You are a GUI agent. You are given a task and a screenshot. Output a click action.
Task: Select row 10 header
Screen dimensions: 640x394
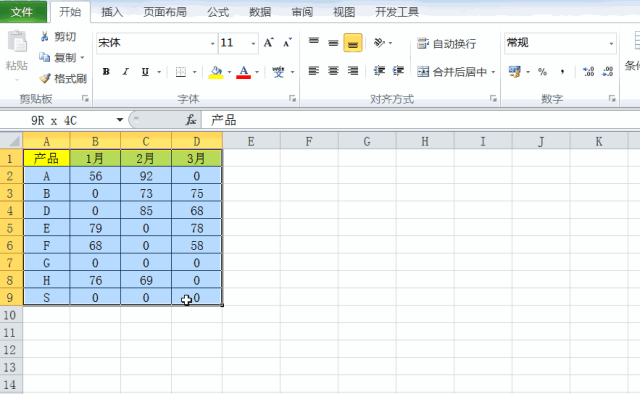tap(10, 315)
